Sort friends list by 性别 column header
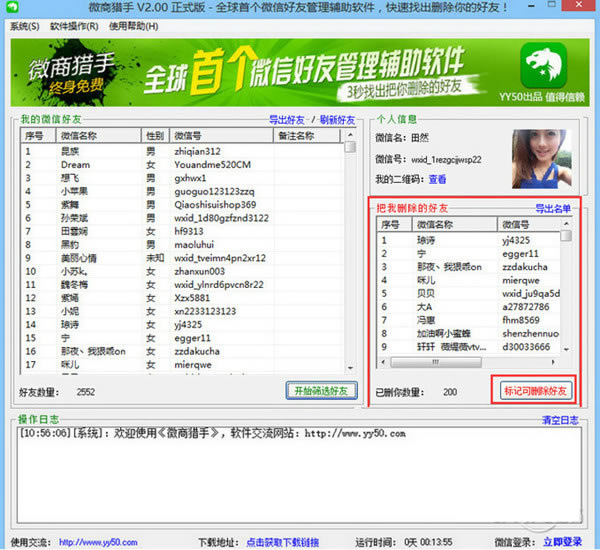The height and width of the screenshot is (550, 600). [x=155, y=136]
